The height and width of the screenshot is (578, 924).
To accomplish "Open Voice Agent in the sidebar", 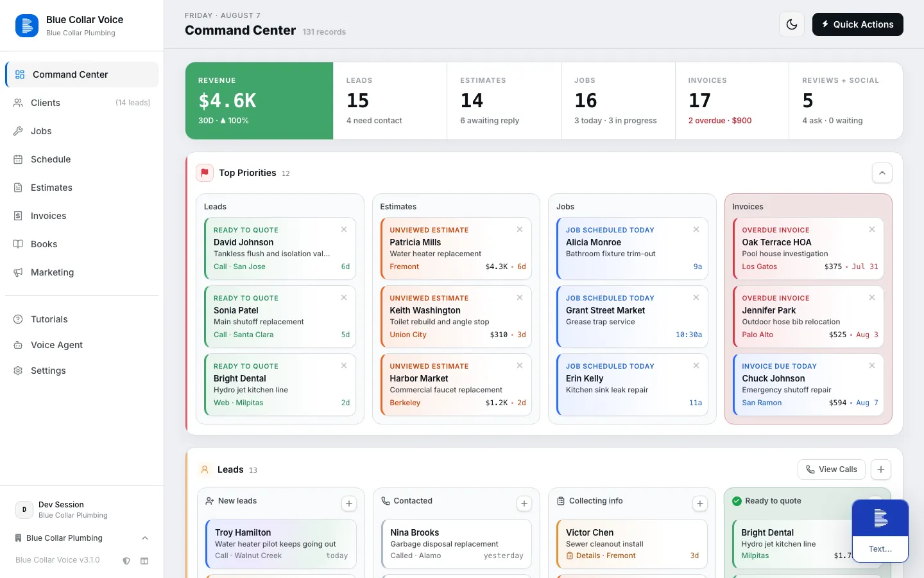I will click(x=81, y=345).
